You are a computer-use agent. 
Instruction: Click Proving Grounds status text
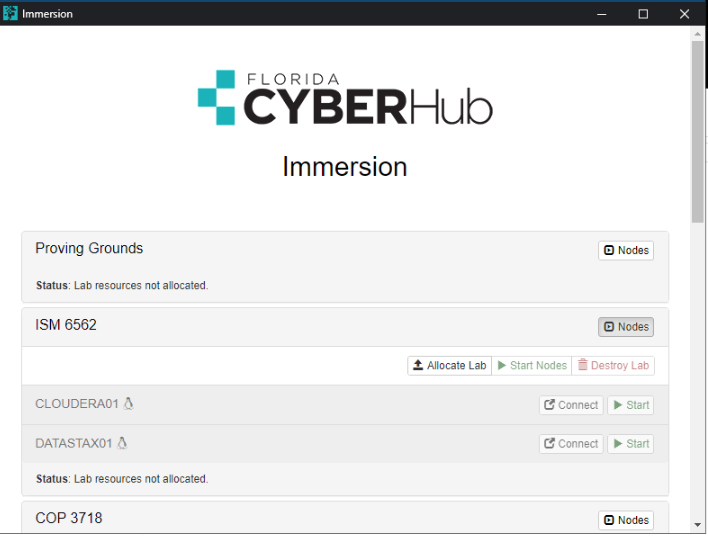(122, 285)
